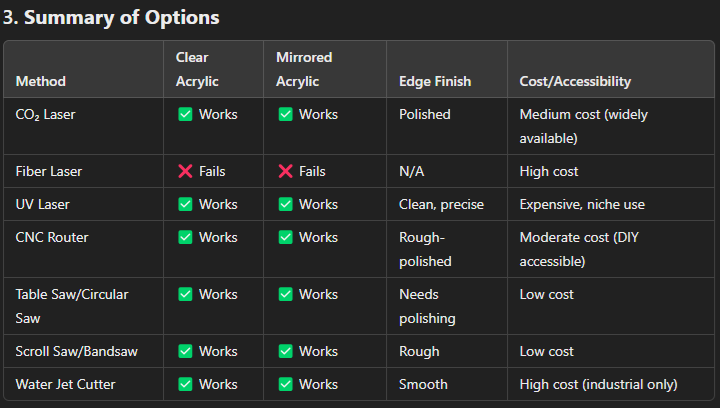
Task: Click the Method column header
Action: point(41,81)
